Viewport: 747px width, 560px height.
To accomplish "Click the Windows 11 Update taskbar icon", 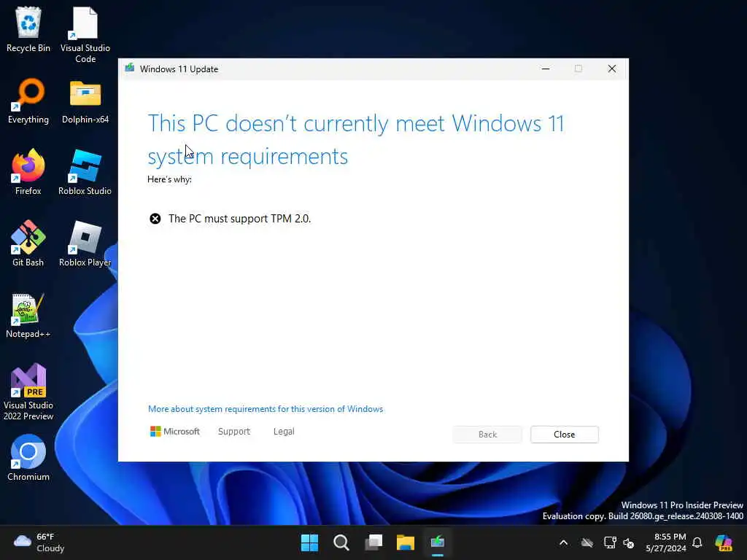I will click(x=438, y=542).
